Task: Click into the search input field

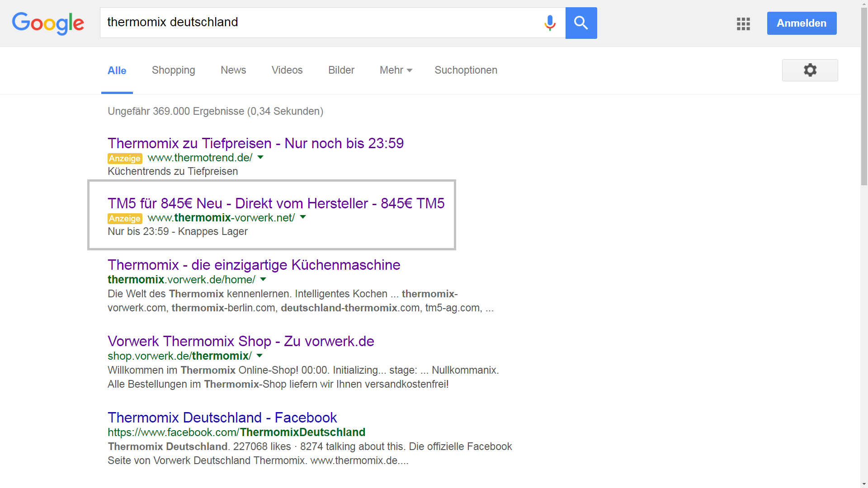Action: coord(321,23)
